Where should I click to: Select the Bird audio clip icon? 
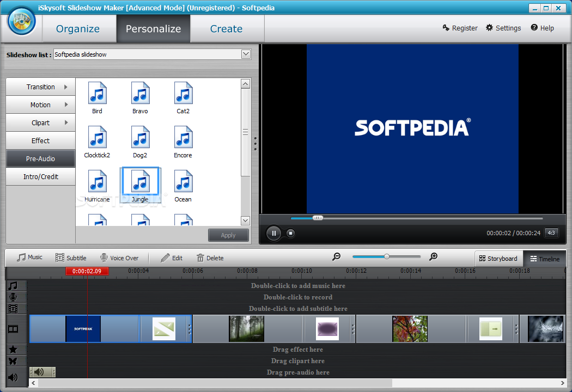[97, 93]
